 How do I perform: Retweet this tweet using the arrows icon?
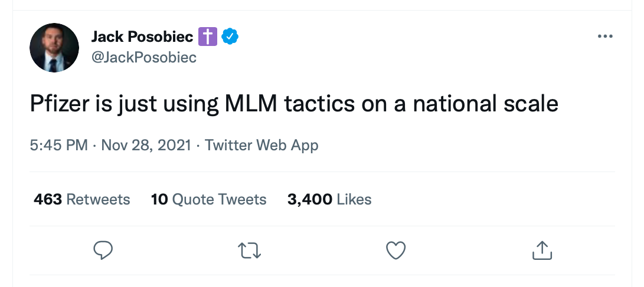pos(249,250)
